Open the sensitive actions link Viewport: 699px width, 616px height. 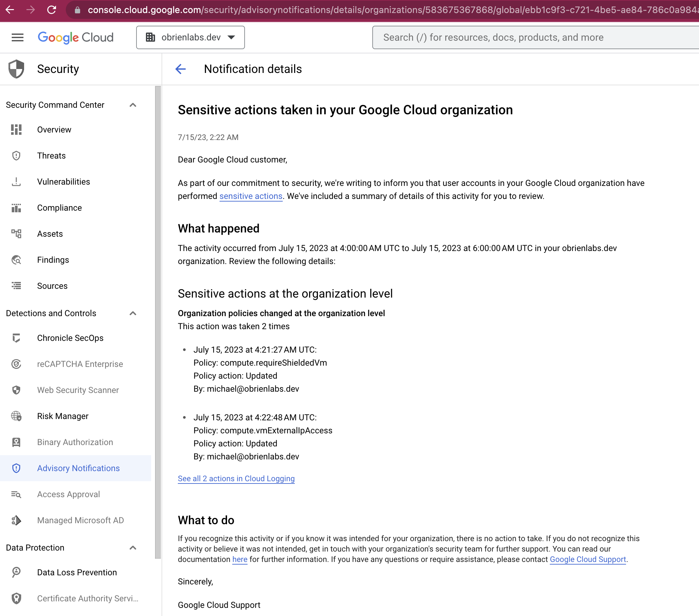(251, 196)
